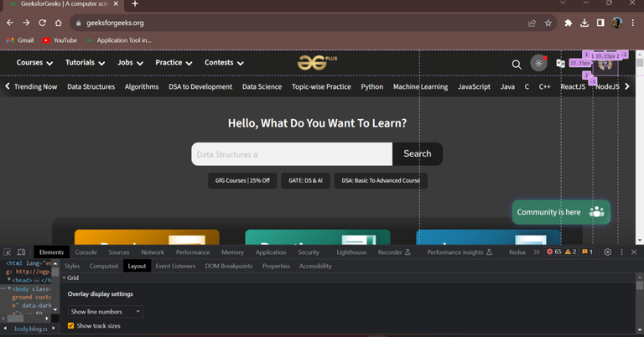Close the DevTools panel
This screenshot has width=644, height=337.
(634, 252)
